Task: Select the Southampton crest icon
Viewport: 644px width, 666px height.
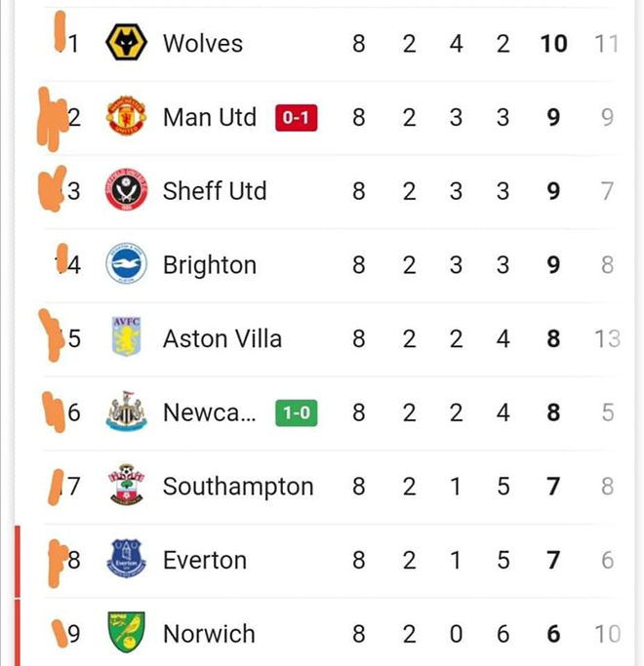Action: [126, 486]
